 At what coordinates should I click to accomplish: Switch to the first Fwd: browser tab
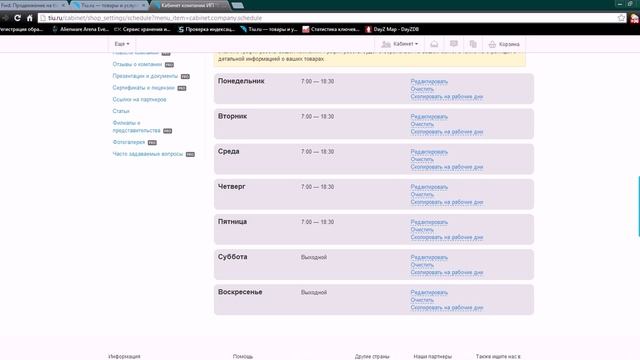33,5
